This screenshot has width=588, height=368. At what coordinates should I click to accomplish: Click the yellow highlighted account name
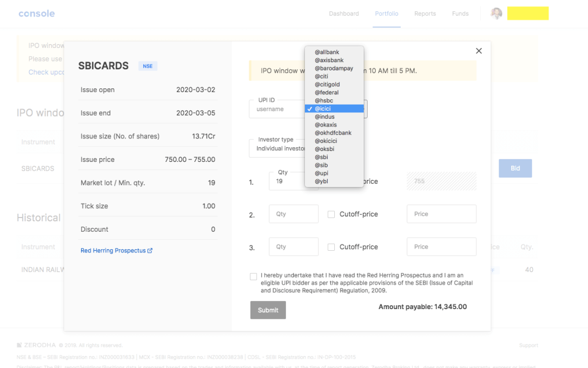point(528,13)
